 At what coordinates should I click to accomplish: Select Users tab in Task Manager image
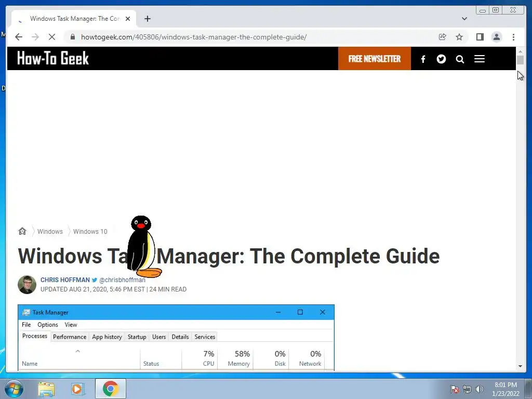pyautogui.click(x=159, y=337)
